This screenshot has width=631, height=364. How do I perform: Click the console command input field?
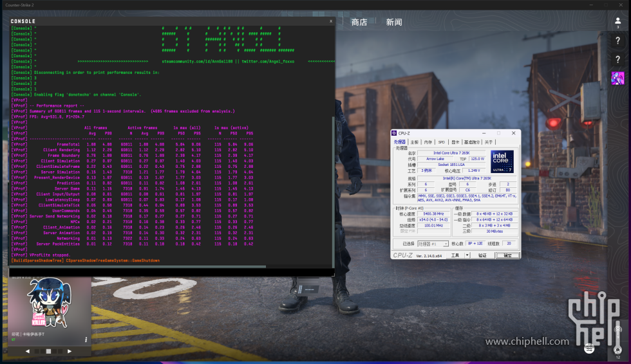click(x=171, y=273)
